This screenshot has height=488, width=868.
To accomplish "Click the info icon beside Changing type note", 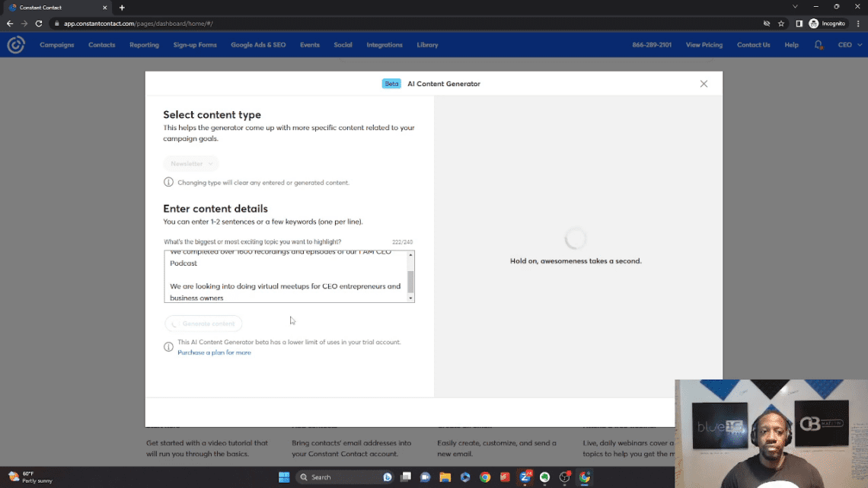I will [168, 182].
